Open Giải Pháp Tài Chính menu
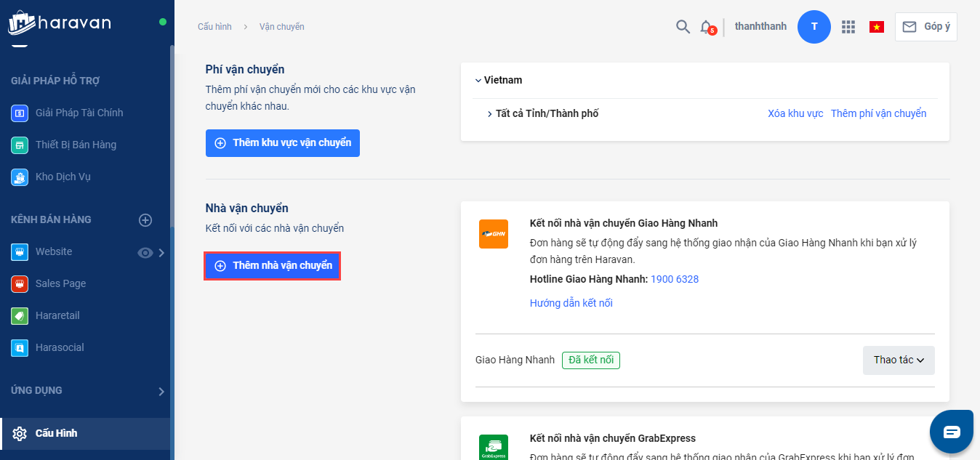 [x=79, y=113]
